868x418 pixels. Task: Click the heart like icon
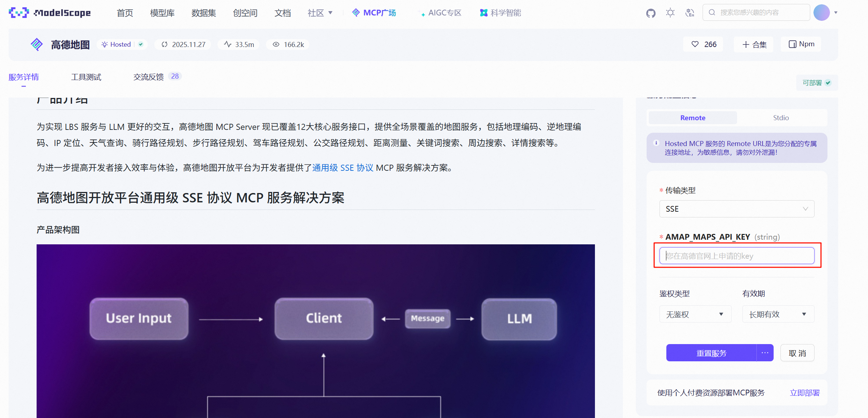(x=695, y=44)
